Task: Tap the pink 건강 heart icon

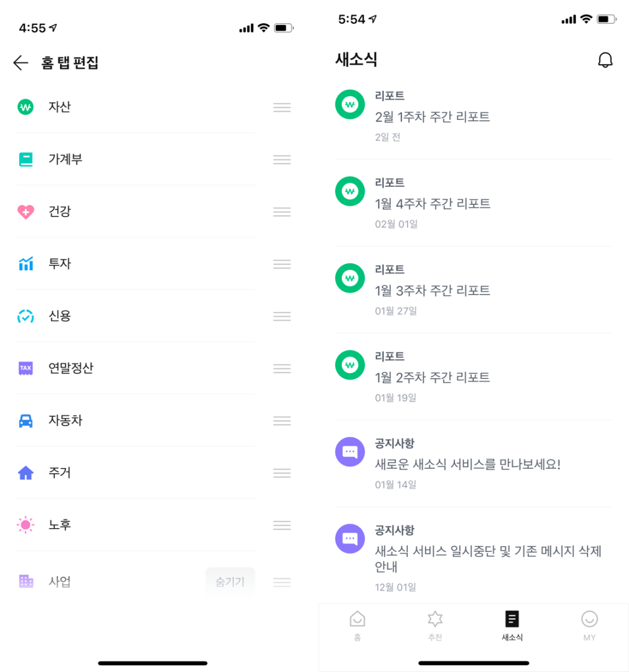Action: coord(26,211)
